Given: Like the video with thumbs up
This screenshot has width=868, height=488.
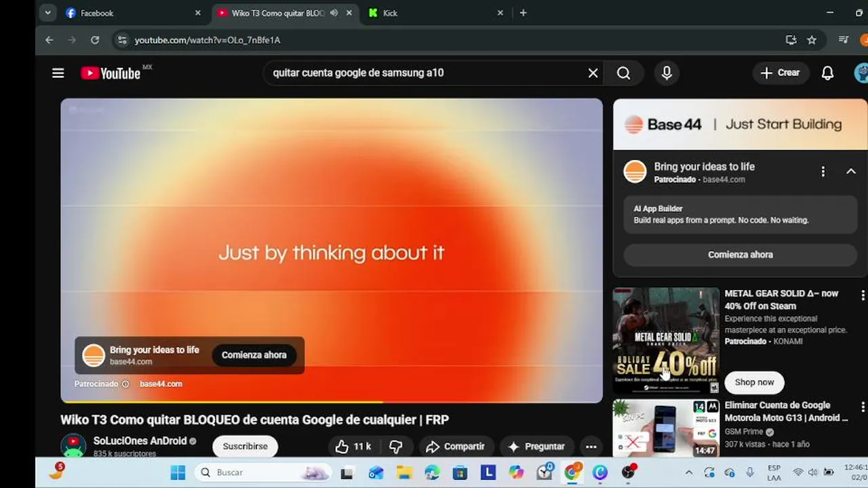Looking at the screenshot, I should coord(353,446).
